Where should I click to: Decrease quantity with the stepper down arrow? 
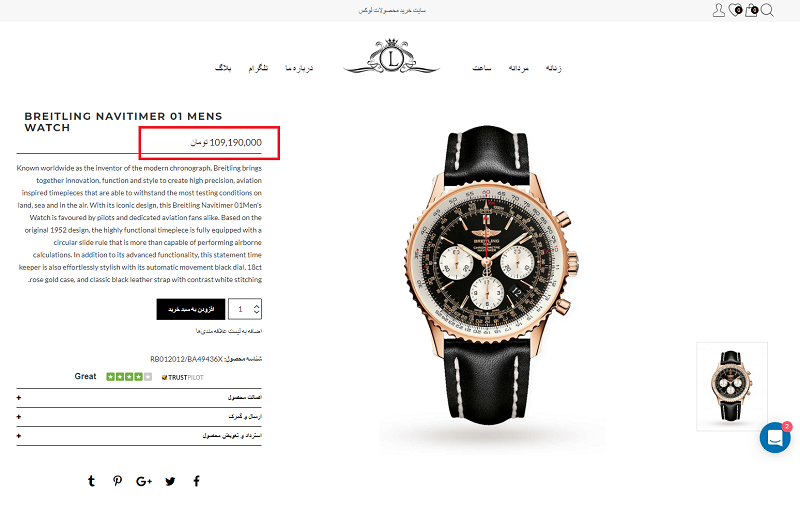[257, 312]
